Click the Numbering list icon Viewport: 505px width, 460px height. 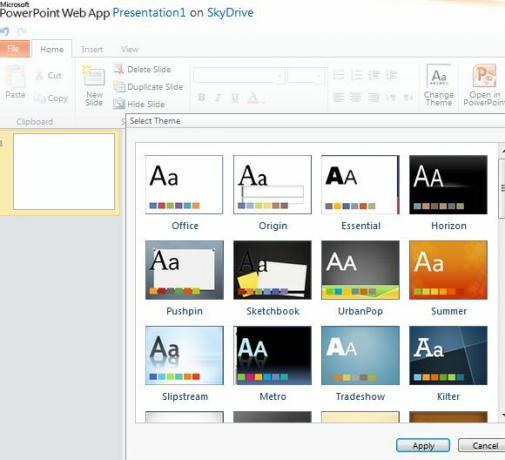click(356, 75)
